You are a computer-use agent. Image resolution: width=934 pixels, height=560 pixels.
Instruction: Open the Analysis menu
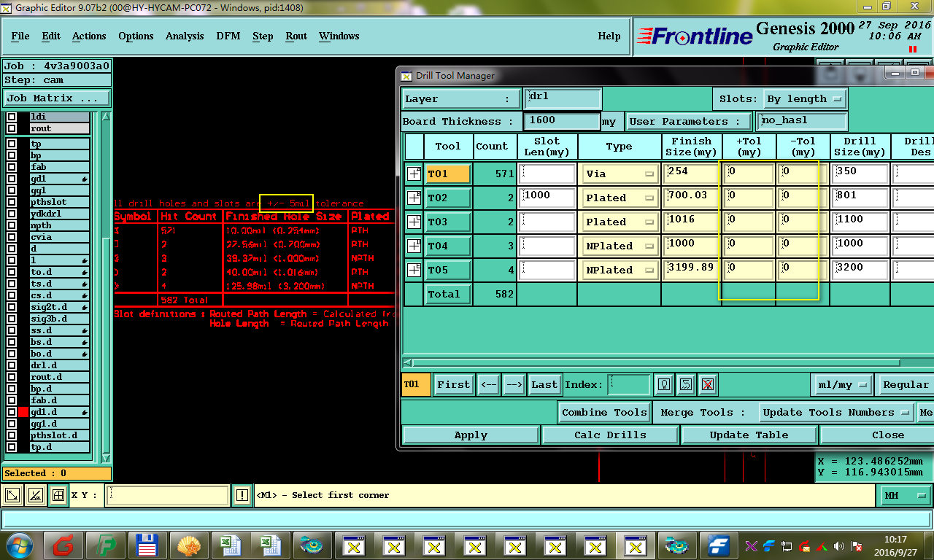185,36
